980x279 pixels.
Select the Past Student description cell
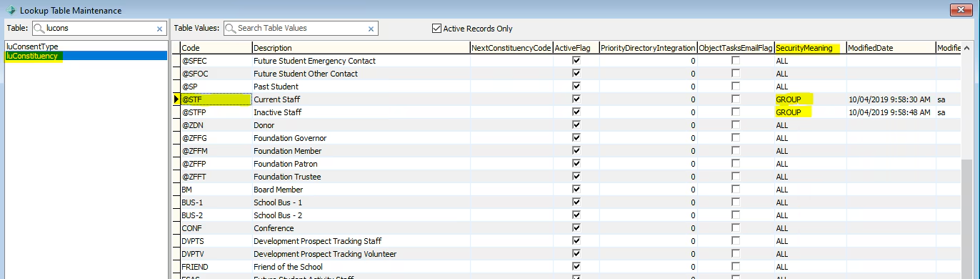361,87
